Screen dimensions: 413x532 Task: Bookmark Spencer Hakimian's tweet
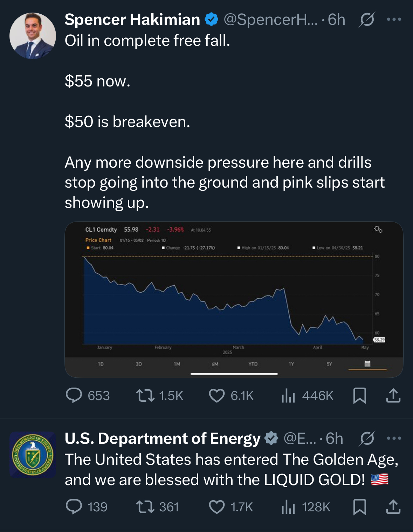(360, 395)
